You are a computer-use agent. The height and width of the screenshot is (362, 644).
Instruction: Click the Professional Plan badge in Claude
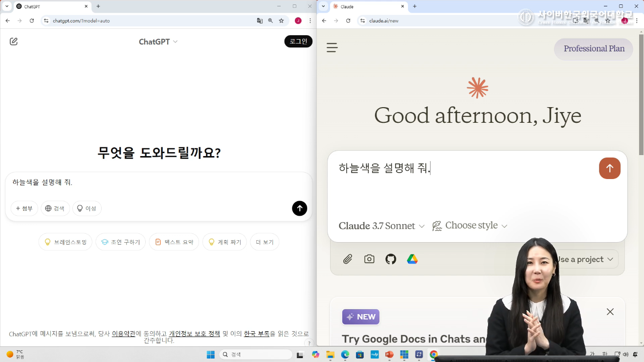[594, 49]
